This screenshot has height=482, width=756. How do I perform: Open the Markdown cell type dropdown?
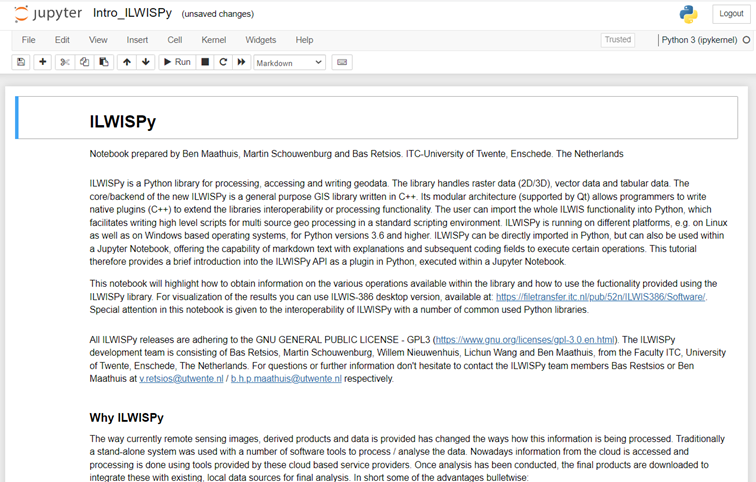(x=289, y=62)
